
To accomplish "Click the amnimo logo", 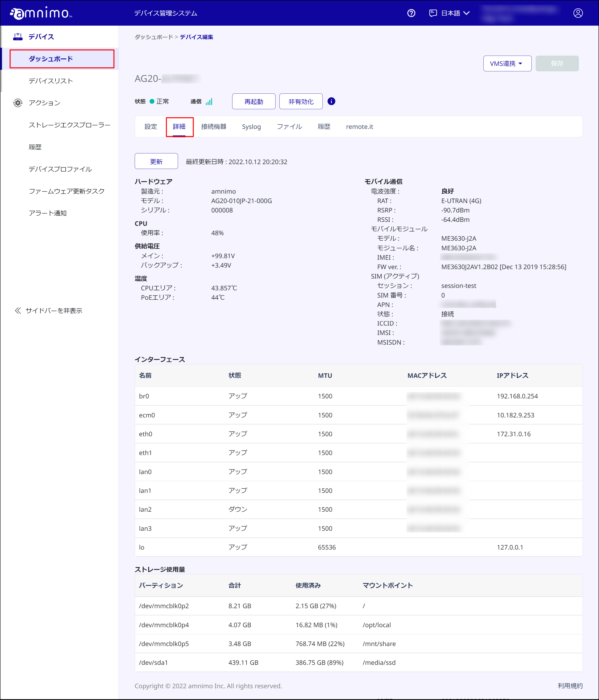I will point(41,13).
